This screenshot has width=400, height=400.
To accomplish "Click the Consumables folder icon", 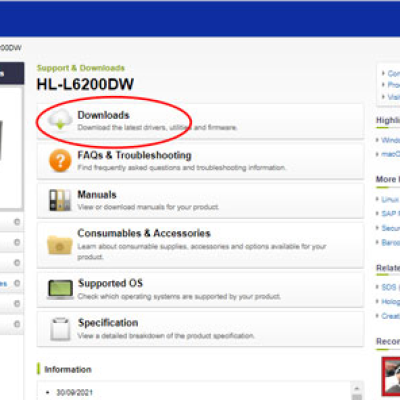I will (60, 245).
